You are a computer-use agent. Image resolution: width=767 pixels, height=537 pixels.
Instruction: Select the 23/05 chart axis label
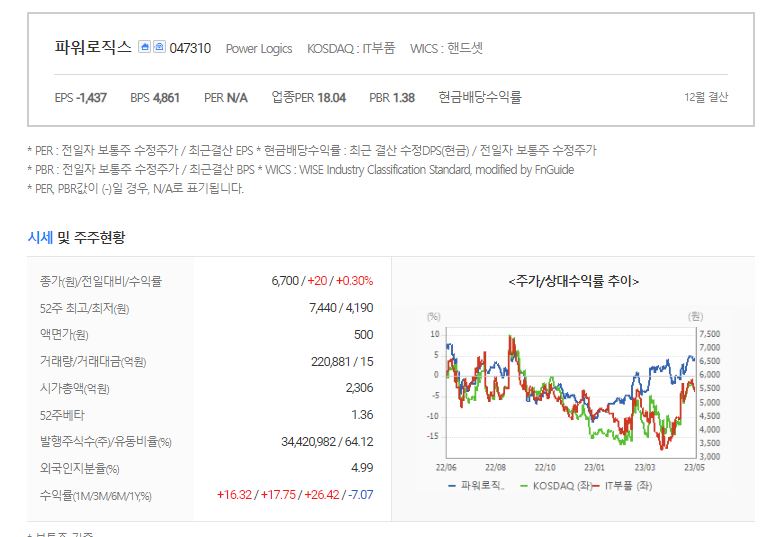694,468
